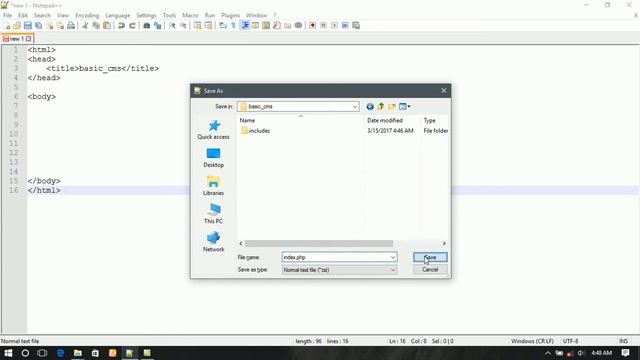Toggle the Indent Guide toolbar icon
The height and width of the screenshot is (360, 640).
(x=244, y=25)
